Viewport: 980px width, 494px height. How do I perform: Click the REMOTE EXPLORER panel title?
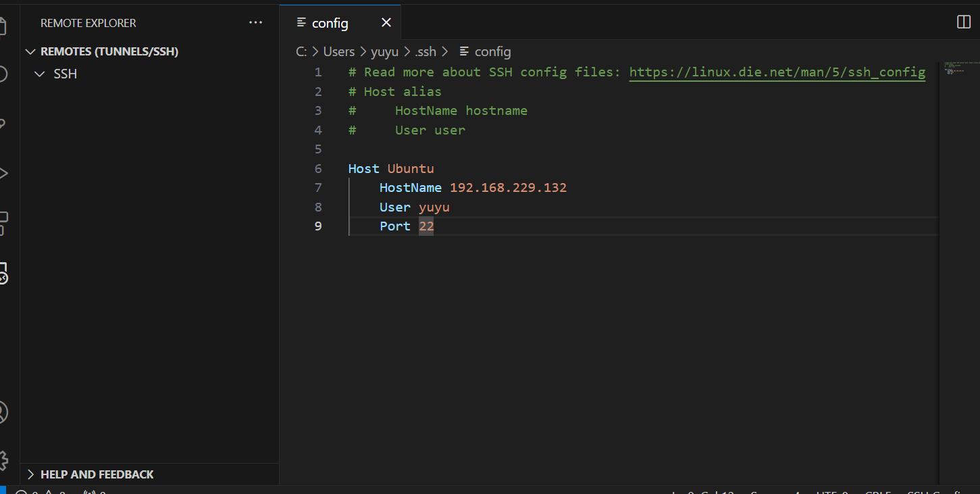coord(88,23)
